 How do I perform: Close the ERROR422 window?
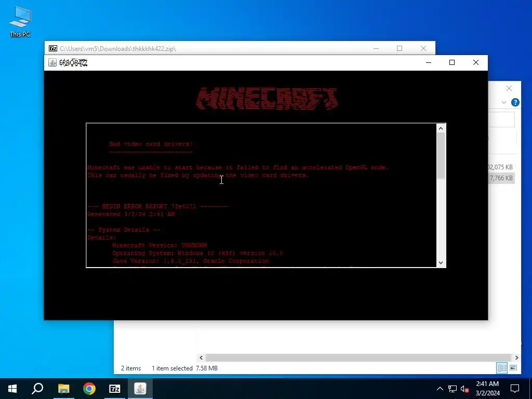coord(476,62)
